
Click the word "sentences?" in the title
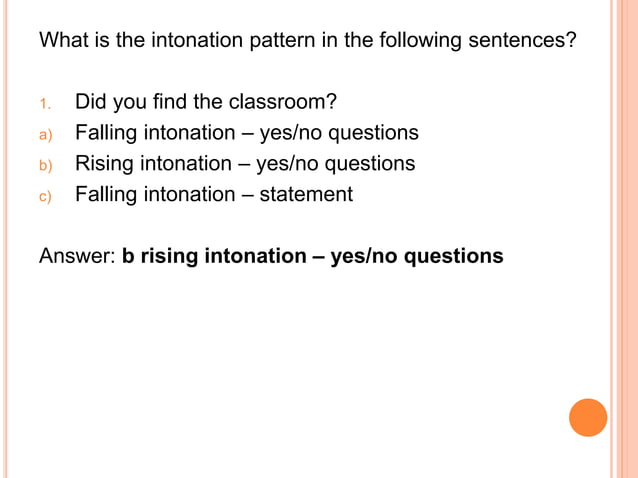[522, 40]
